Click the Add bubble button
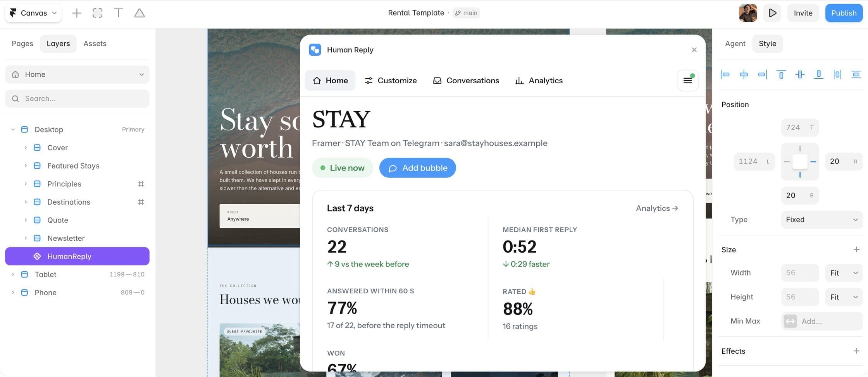 pos(417,168)
